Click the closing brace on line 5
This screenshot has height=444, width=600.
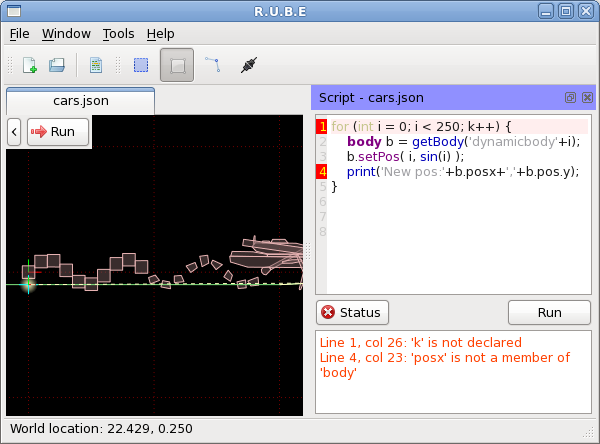334,186
